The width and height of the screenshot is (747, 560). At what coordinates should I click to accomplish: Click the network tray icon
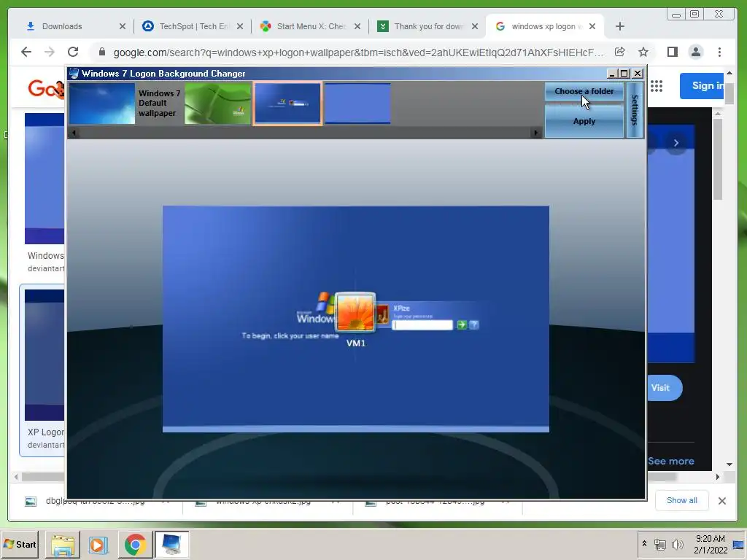659,545
